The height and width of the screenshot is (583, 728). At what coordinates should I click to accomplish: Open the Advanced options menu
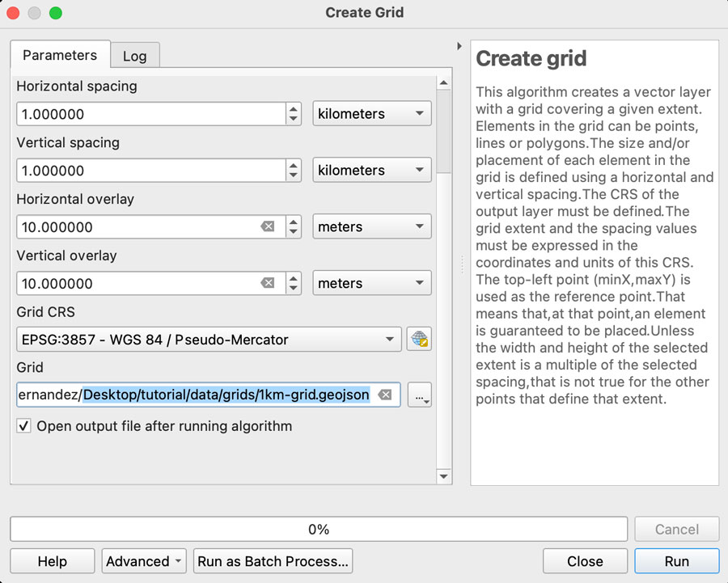pos(144,561)
